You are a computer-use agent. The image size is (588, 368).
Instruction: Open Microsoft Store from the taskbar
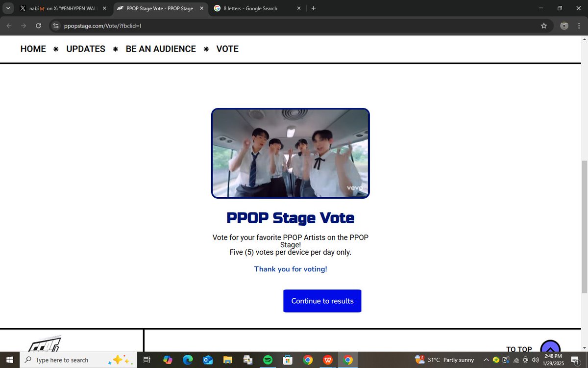288,360
